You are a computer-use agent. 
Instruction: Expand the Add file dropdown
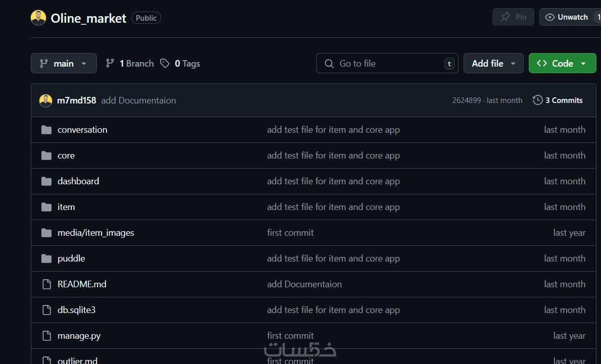click(x=493, y=64)
